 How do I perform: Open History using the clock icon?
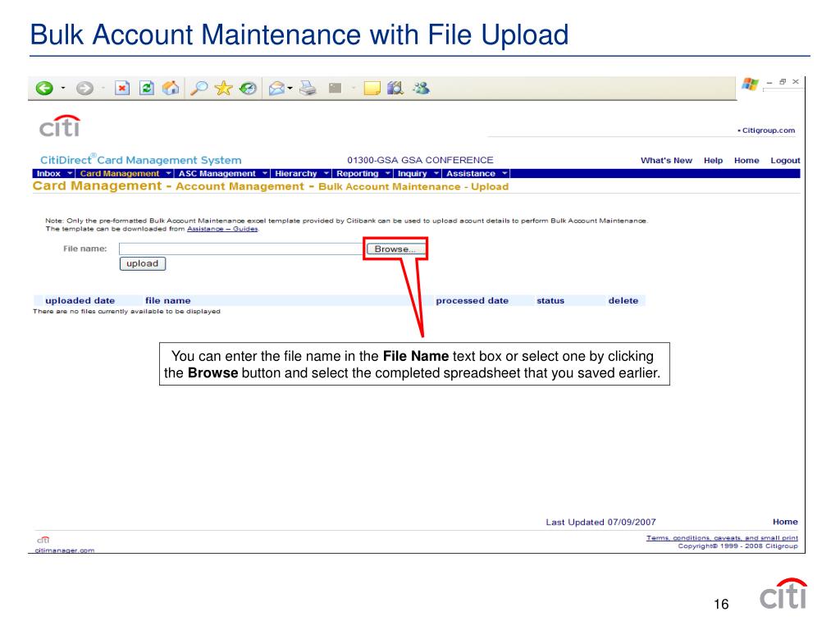click(248, 88)
